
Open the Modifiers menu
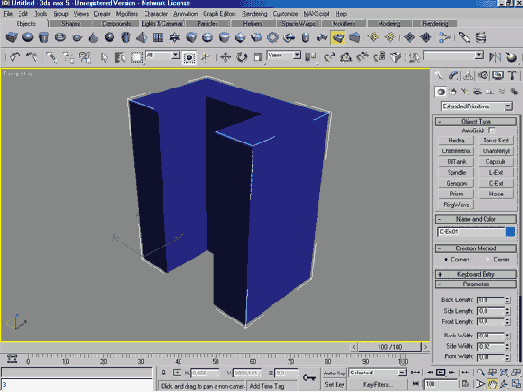coord(127,14)
